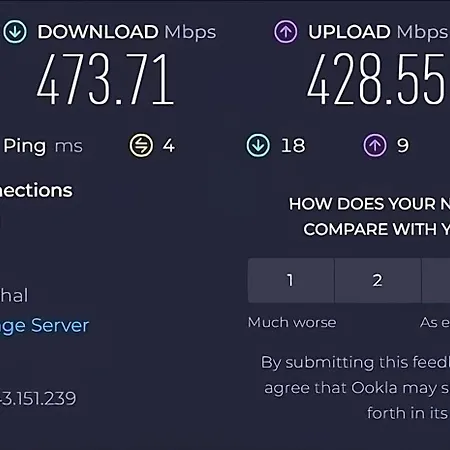Click the download arrow icon beside DOWNLOAD
The image size is (450, 450).
click(15, 32)
